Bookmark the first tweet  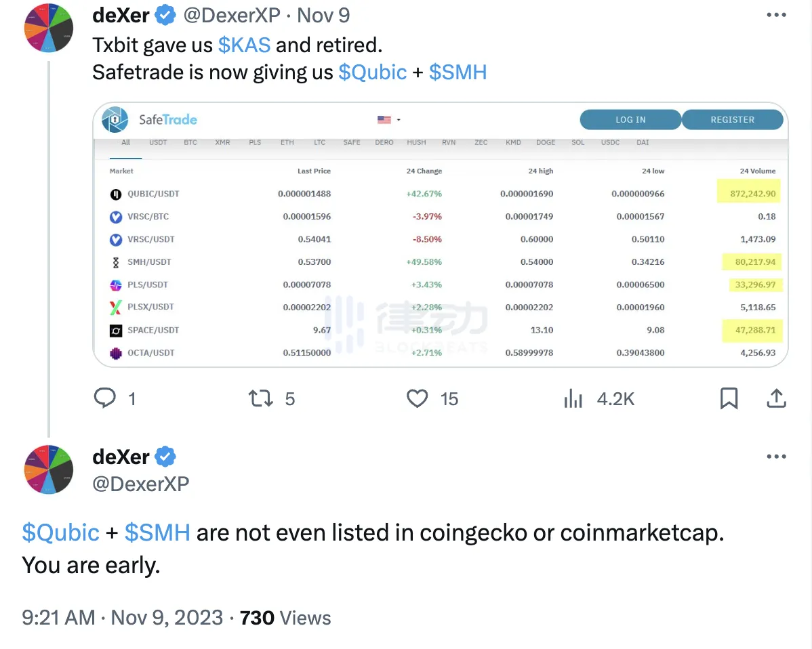729,398
